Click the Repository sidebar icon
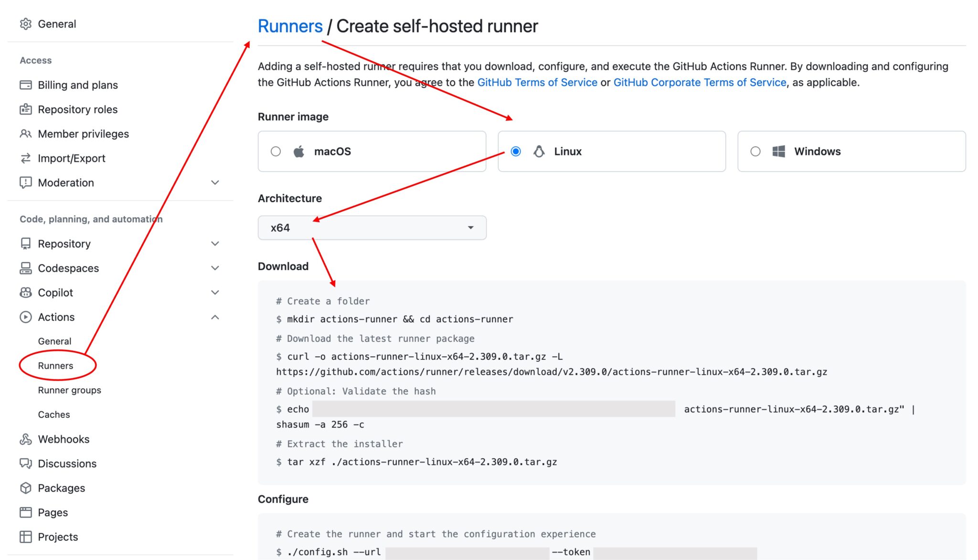The height and width of the screenshot is (560, 978). [26, 243]
